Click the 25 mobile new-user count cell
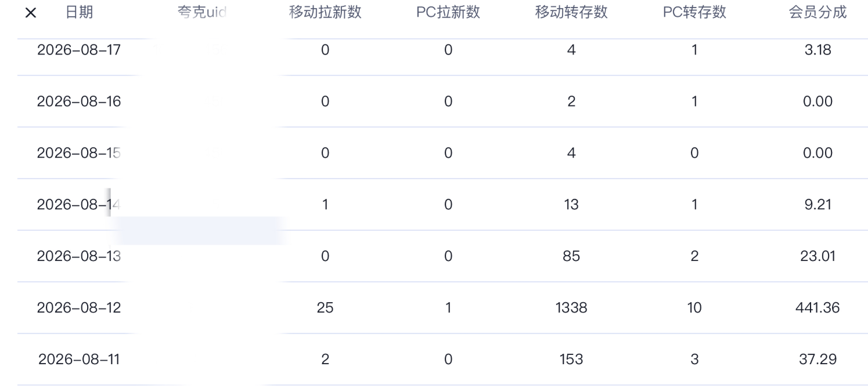This screenshot has width=868, height=392. tap(325, 308)
